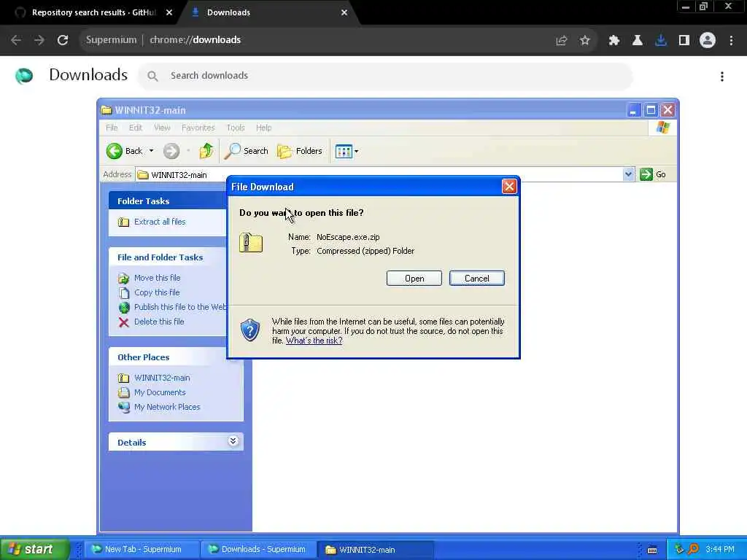The width and height of the screenshot is (747, 560).
Task: Click the Windows Start button
Action: (34, 550)
